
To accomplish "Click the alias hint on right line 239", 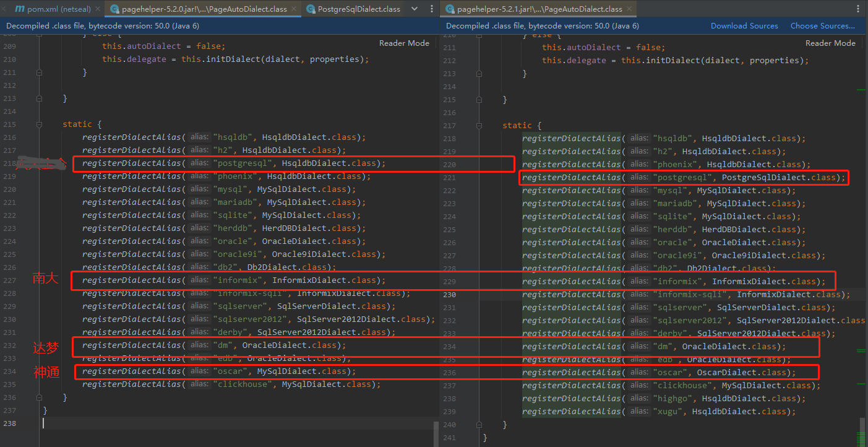I will [x=640, y=411].
